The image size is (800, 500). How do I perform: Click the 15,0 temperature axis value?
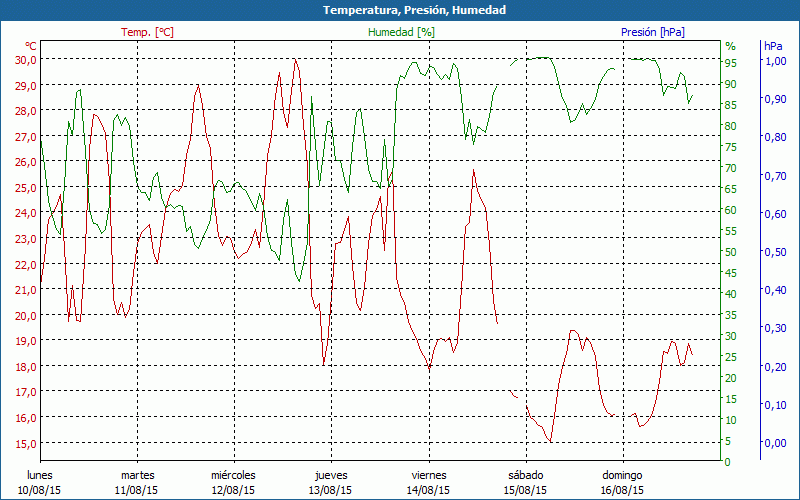(26, 443)
